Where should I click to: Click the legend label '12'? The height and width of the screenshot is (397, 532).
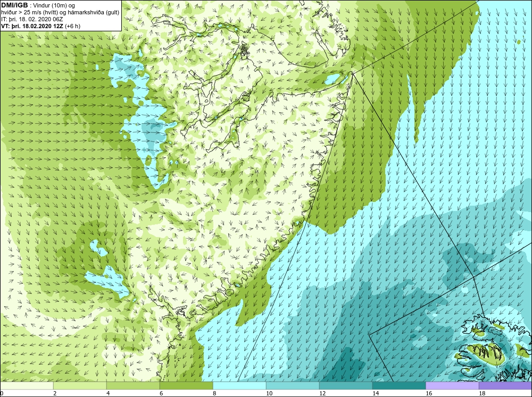[322, 393]
